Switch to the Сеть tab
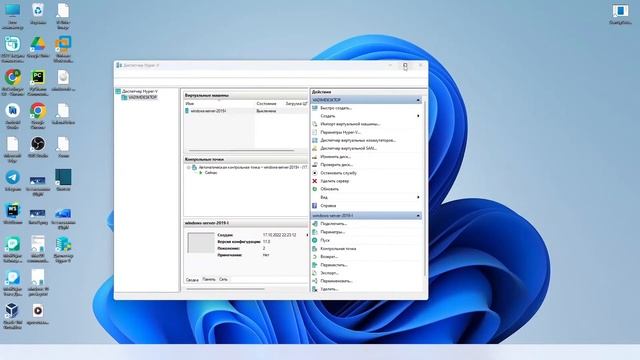The width and height of the screenshot is (640, 360). click(x=223, y=280)
